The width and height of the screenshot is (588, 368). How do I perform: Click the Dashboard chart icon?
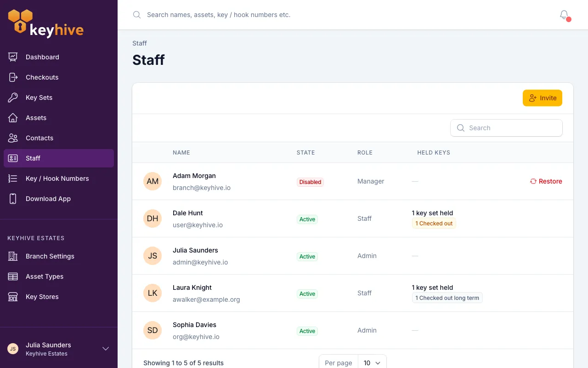13,57
